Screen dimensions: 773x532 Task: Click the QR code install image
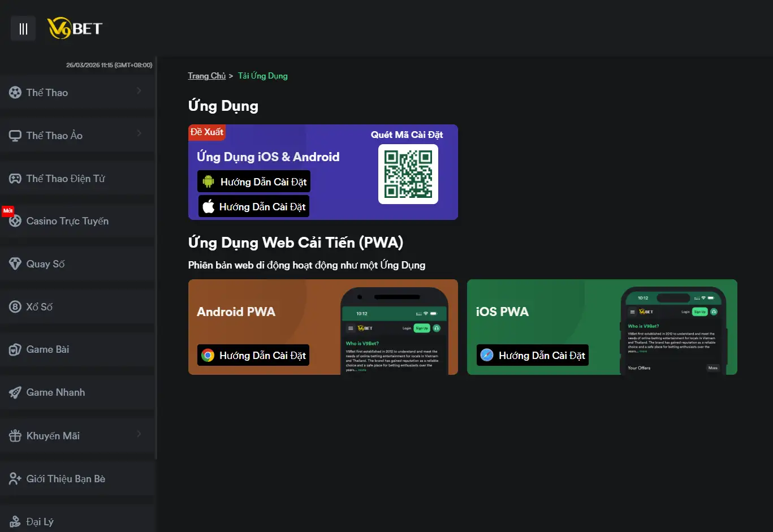tap(408, 174)
